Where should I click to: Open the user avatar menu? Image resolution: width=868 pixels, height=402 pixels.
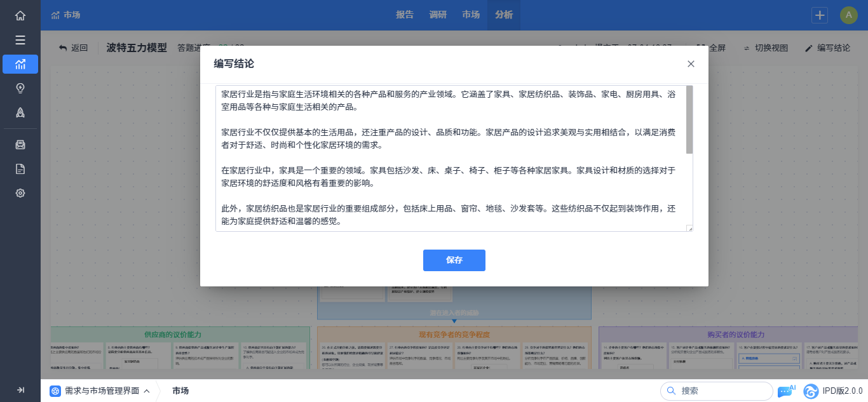pyautogui.click(x=849, y=15)
